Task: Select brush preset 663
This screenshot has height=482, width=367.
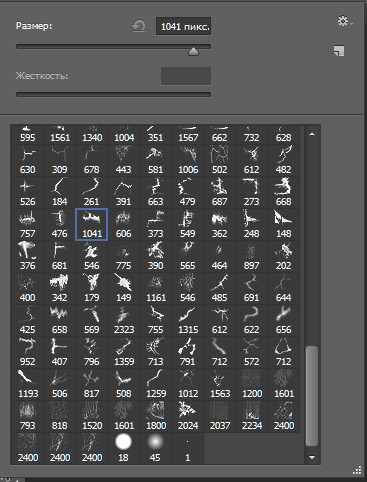Action: [x=155, y=193]
